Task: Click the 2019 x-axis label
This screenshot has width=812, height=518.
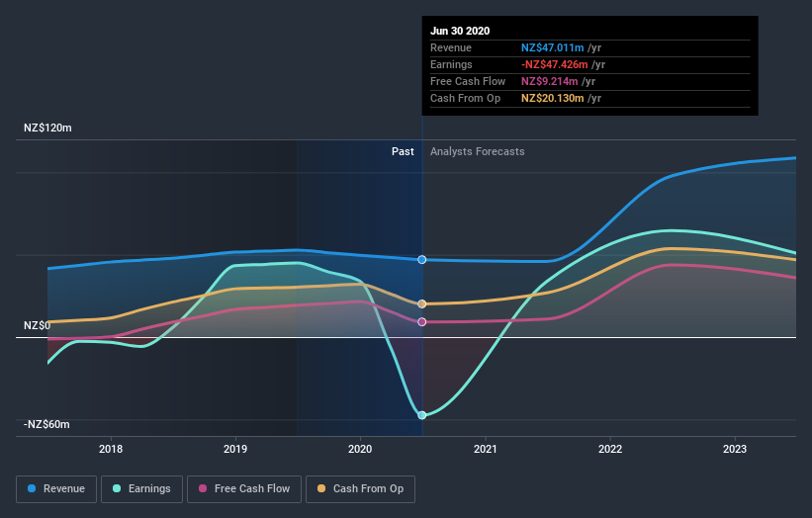Action: click(x=235, y=449)
